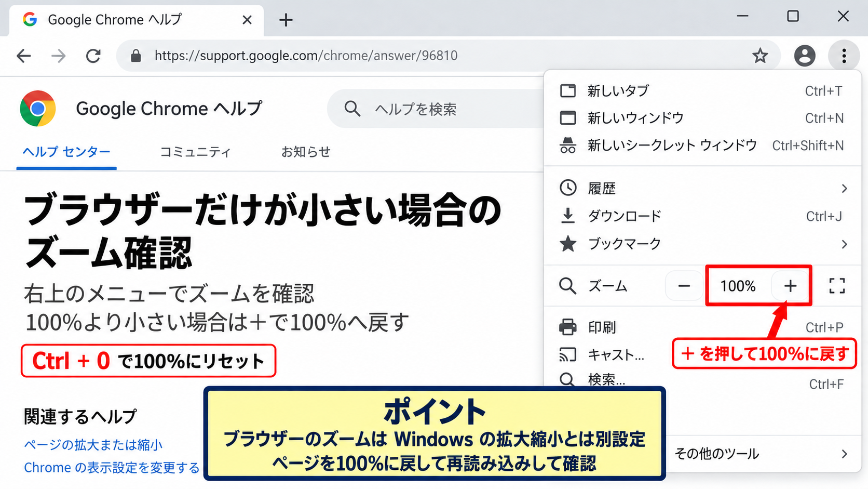Open ダウンロード from the menu

(702, 216)
